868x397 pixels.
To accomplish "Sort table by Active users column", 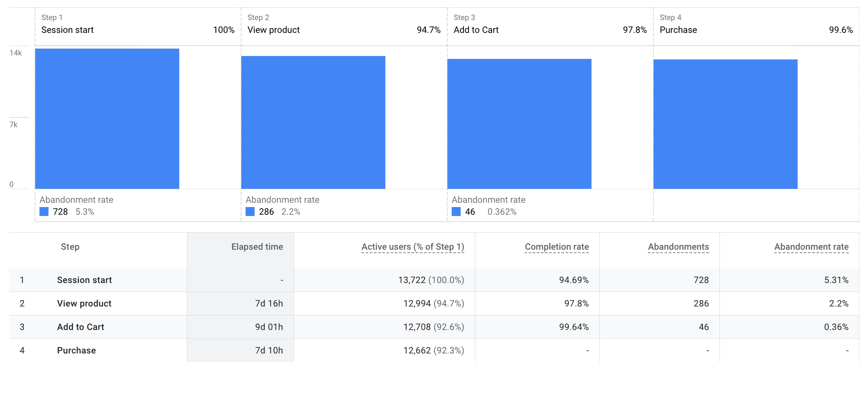I will tap(413, 247).
